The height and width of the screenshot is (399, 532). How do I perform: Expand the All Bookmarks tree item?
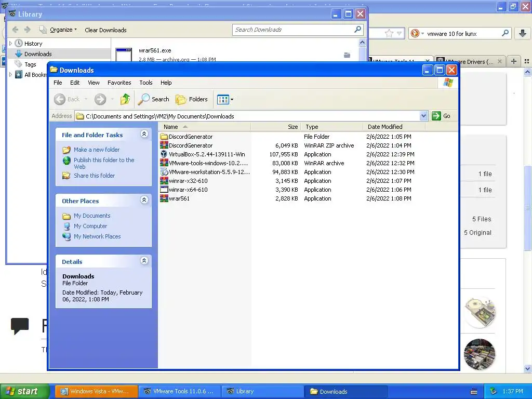(x=10, y=74)
